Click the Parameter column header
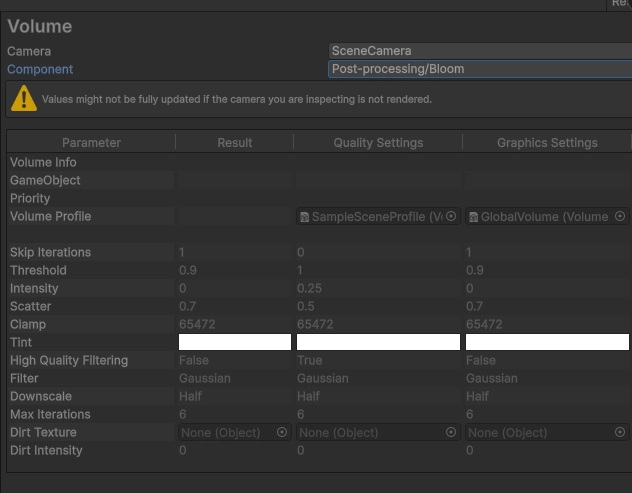Screen dimensions: 632x493 point(91,143)
